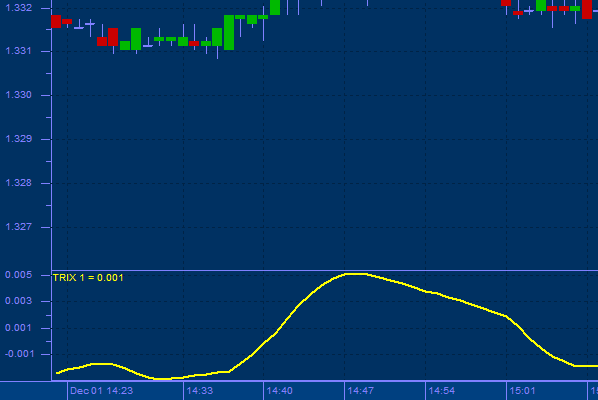The height and width of the screenshot is (400, 598).
Task: Select the 0.003 TRIX scale value
Action: (19, 301)
